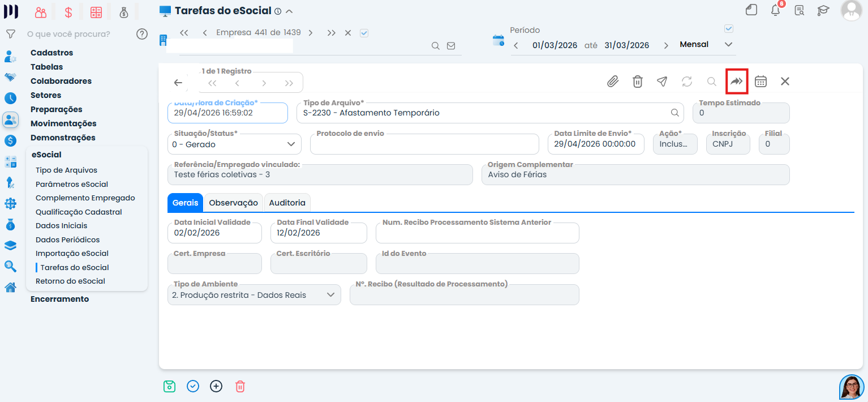The height and width of the screenshot is (402, 868).
Task: Open Tipo de Arquivos menu item
Action: pos(66,170)
